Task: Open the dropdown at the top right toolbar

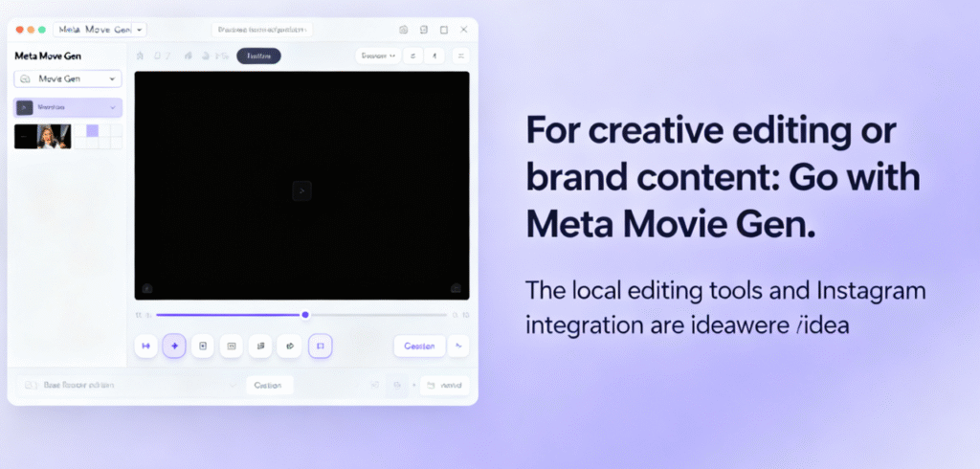Action: coord(377,56)
